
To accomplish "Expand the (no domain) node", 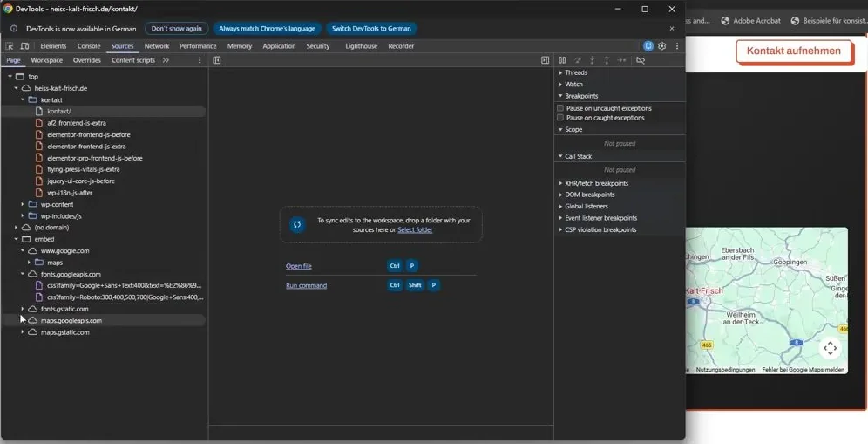I will 16,228.
